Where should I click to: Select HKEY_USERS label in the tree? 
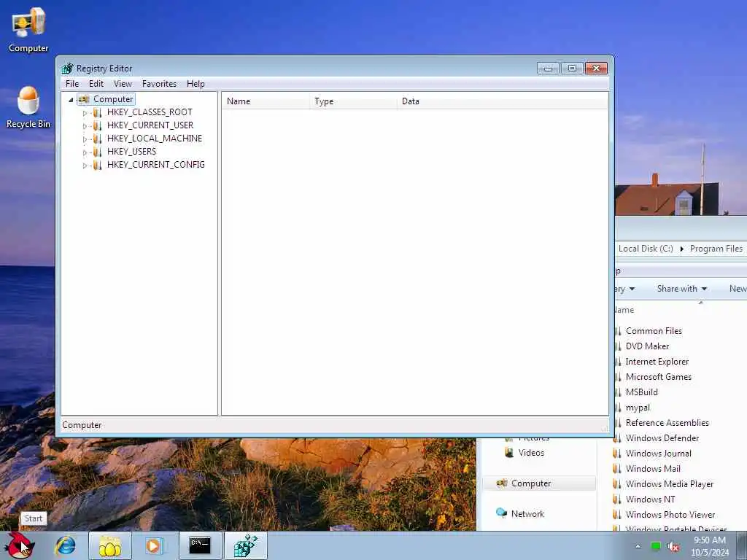click(x=131, y=152)
